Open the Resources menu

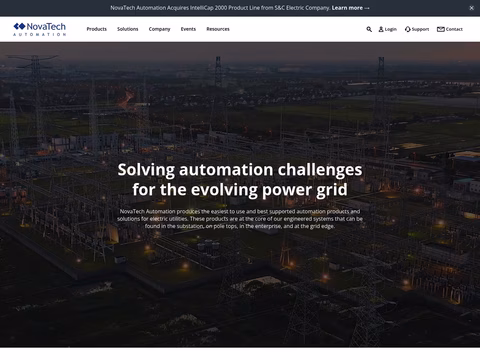point(218,29)
